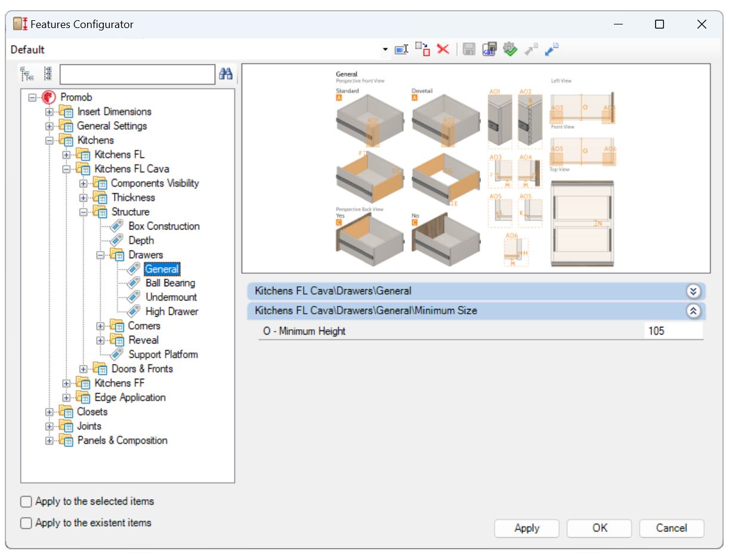Image resolution: width=732 pixels, height=560 pixels.
Task: Collapse the Drawers node
Action: click(x=100, y=255)
